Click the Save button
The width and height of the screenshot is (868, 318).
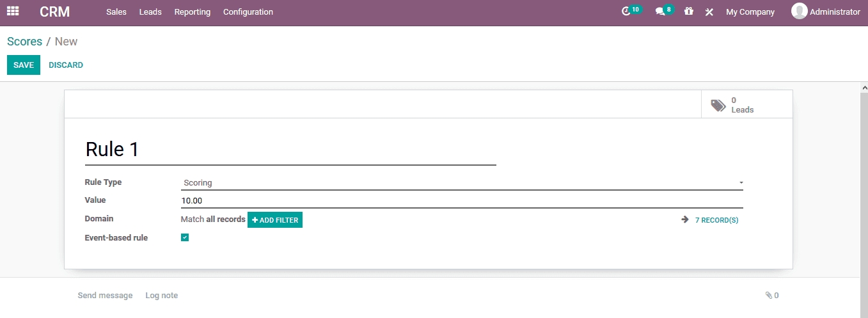coord(24,65)
